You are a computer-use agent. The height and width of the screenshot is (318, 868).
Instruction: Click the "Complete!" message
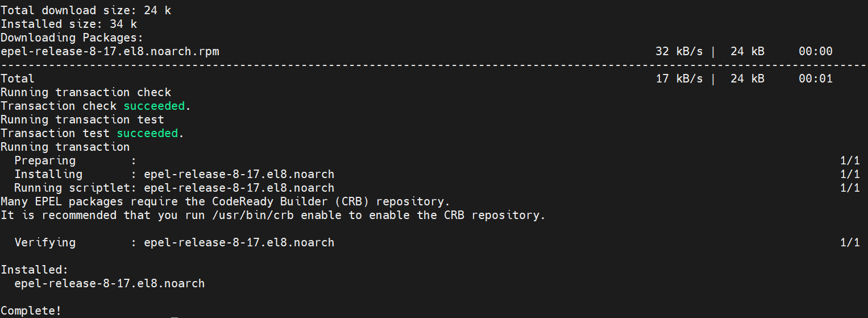[x=31, y=311]
